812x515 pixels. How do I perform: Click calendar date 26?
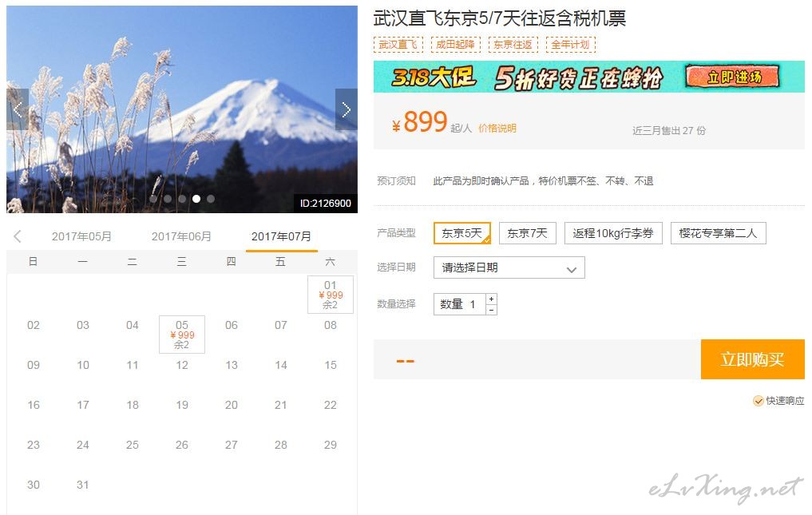click(182, 445)
